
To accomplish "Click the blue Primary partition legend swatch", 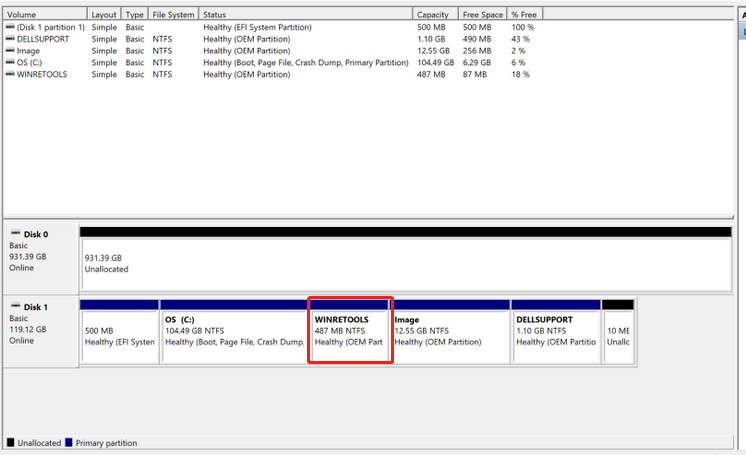I will coord(69,443).
